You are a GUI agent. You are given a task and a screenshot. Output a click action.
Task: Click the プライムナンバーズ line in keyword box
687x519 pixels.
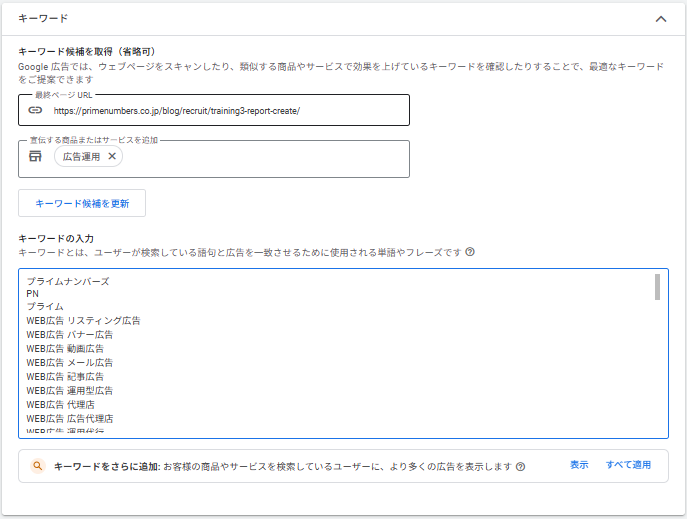coord(68,282)
